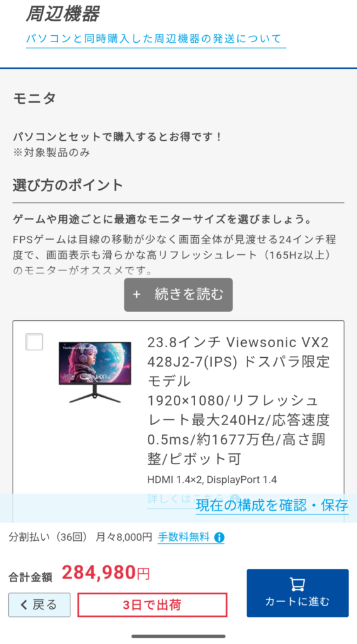The height and width of the screenshot is (644, 357).
Task: Click the 3日で出荷 shipping badge
Action: tap(152, 605)
